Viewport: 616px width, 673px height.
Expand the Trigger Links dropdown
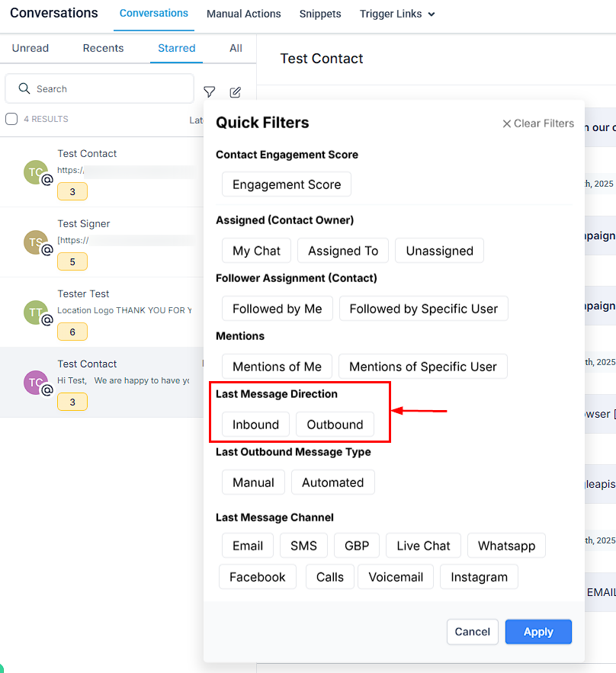[397, 14]
